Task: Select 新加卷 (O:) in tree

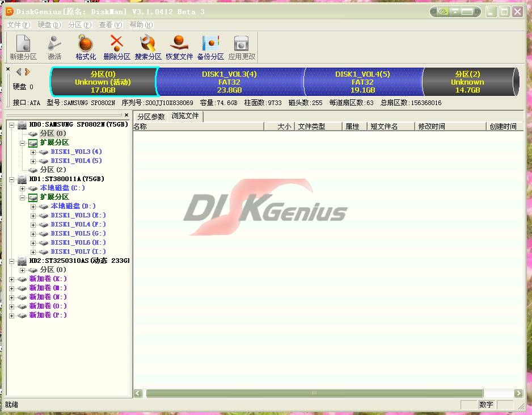Action: (48, 306)
